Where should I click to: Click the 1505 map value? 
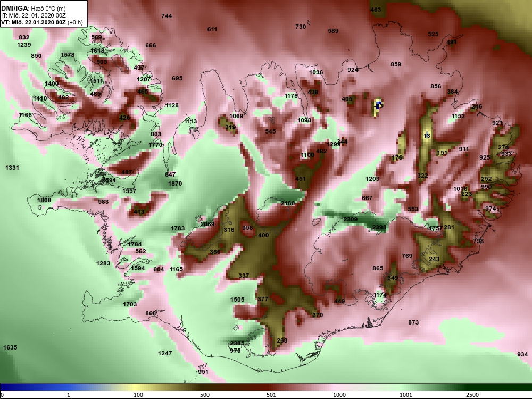click(x=237, y=299)
